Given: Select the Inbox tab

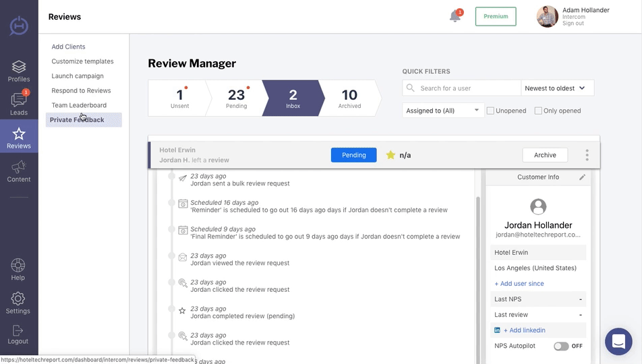Looking at the screenshot, I should [293, 98].
